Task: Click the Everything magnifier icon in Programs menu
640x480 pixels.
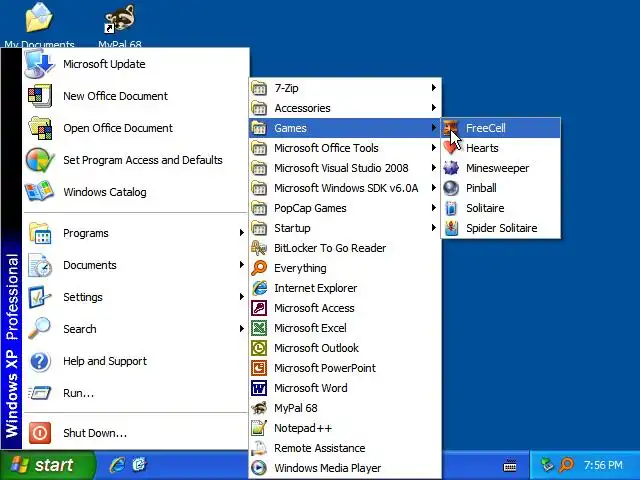Action: (259, 268)
